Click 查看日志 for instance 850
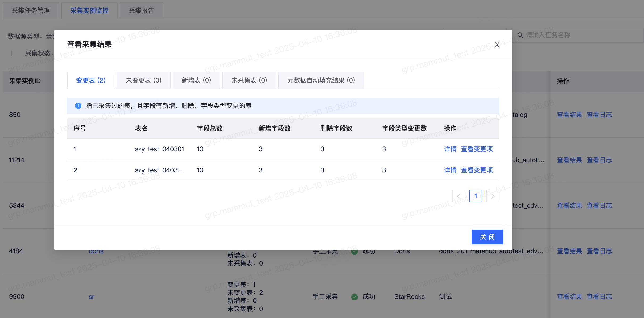The height and width of the screenshot is (318, 644). pyautogui.click(x=599, y=115)
